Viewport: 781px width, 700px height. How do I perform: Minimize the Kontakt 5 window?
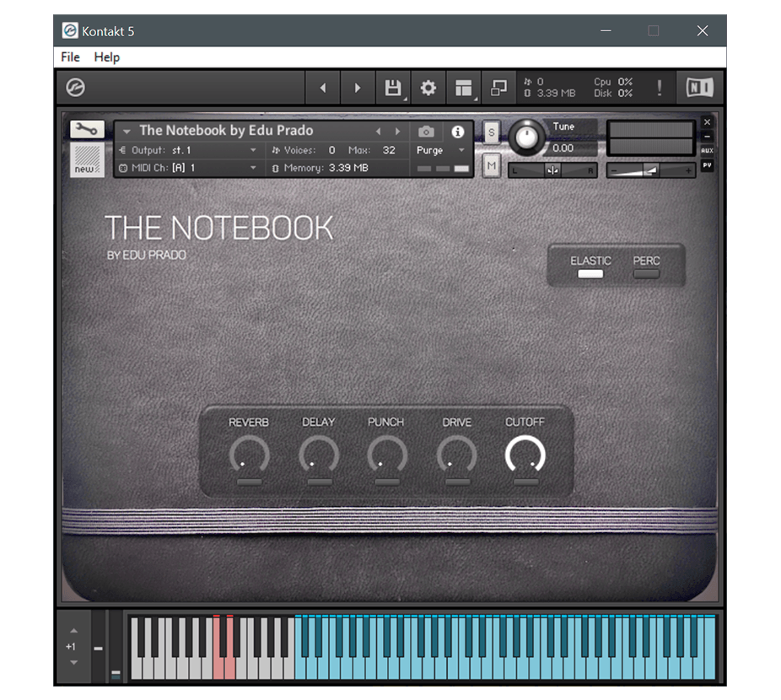point(606,31)
